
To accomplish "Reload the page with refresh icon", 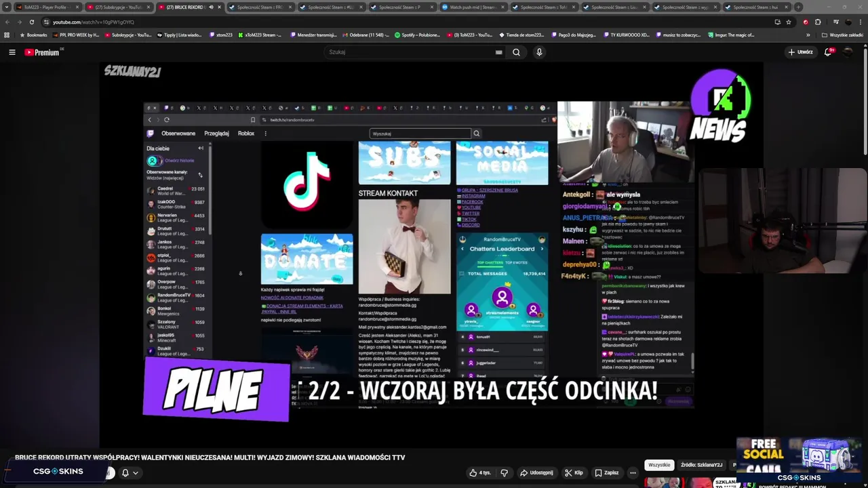I will pos(31,22).
